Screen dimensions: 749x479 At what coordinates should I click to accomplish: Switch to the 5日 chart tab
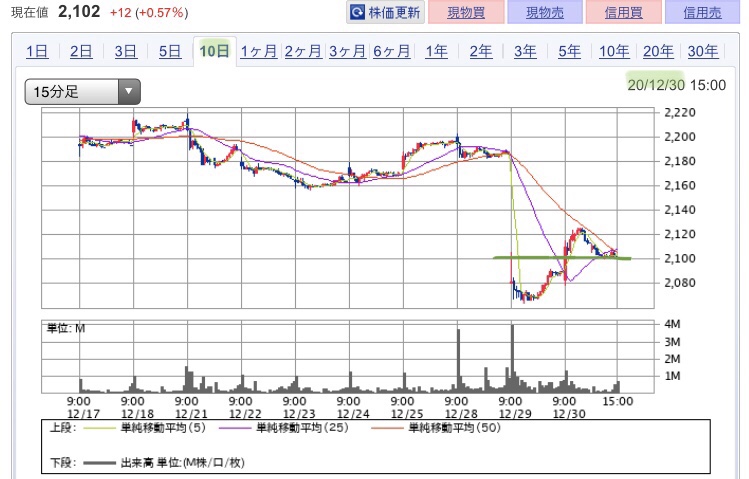click(170, 51)
